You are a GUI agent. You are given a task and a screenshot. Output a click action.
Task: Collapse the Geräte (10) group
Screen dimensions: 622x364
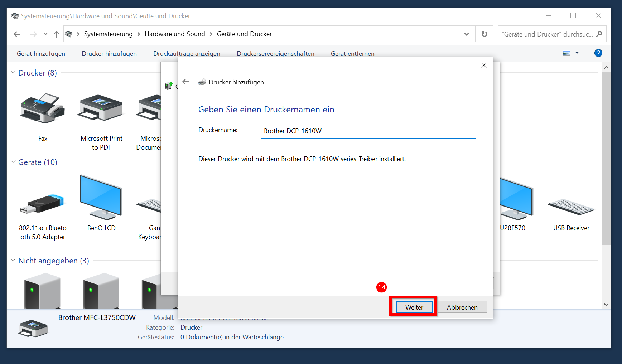[13, 162]
